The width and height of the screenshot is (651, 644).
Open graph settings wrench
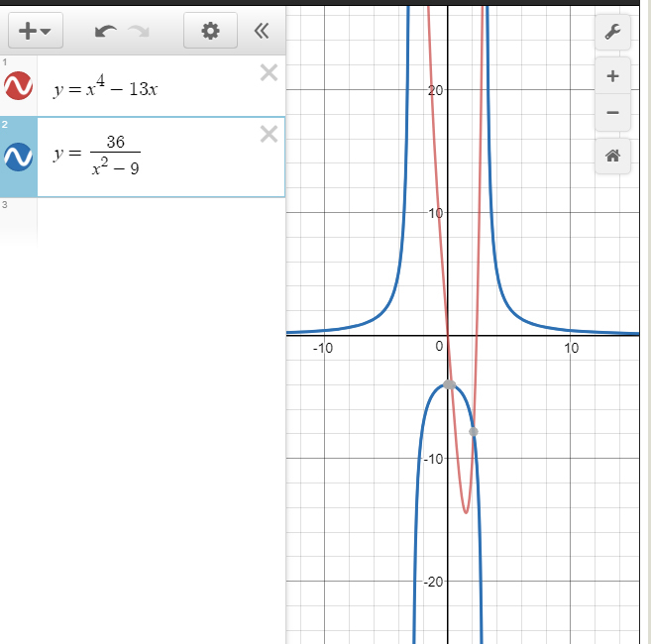(x=612, y=32)
